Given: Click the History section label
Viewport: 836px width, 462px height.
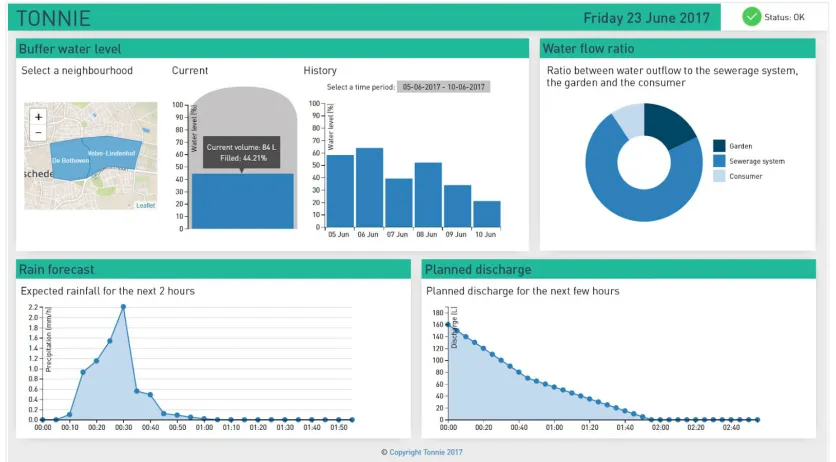Looking at the screenshot, I should coord(320,70).
